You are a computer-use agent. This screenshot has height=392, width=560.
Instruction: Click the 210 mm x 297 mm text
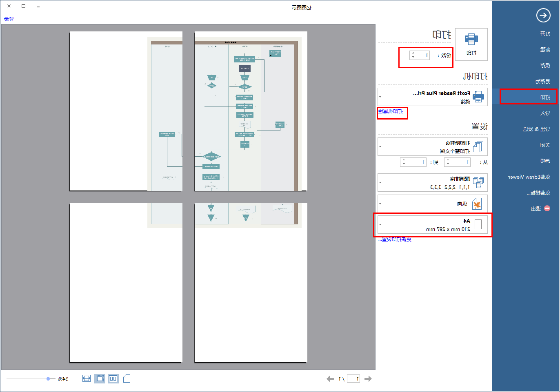tap(448, 229)
